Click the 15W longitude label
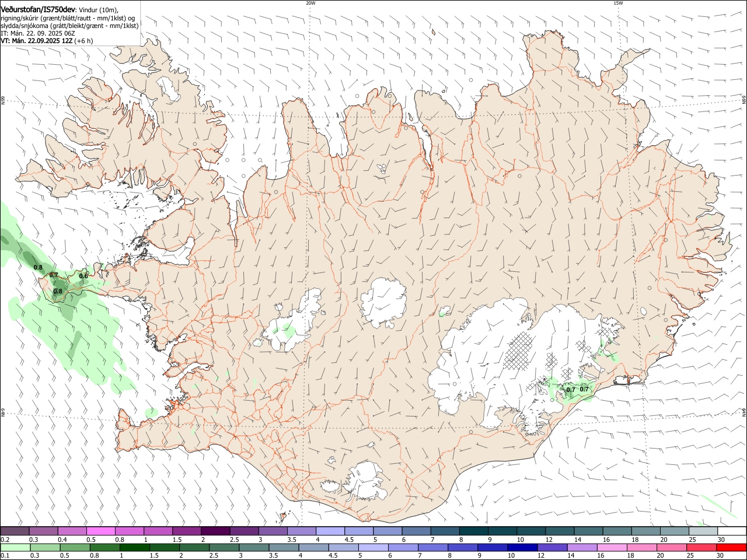The width and height of the screenshot is (747, 560). [x=618, y=3]
